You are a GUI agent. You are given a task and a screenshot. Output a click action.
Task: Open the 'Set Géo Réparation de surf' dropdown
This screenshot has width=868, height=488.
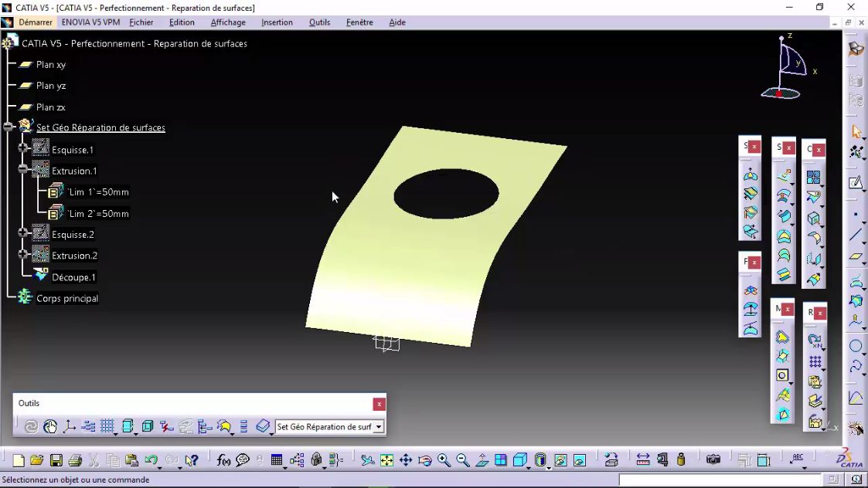coord(378,426)
